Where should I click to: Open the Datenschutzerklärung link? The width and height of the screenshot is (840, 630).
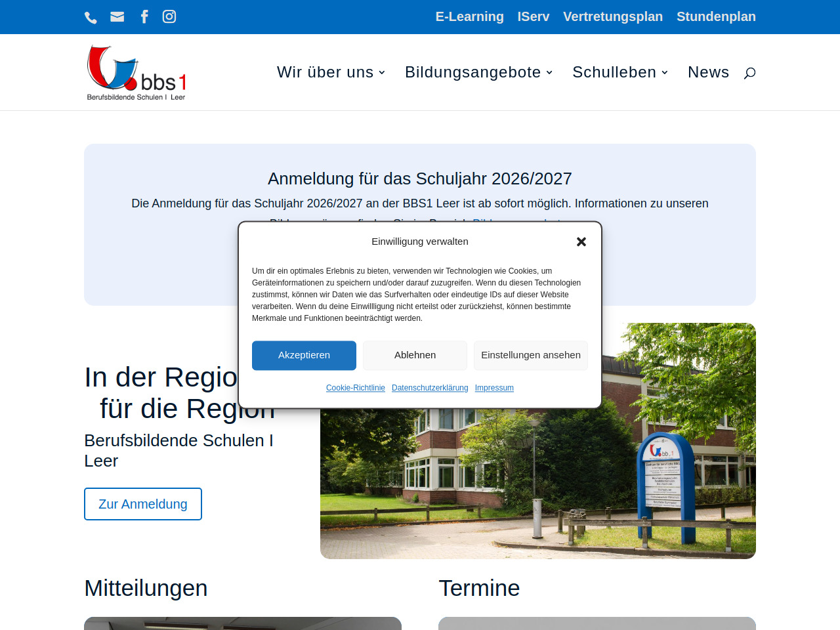click(430, 388)
